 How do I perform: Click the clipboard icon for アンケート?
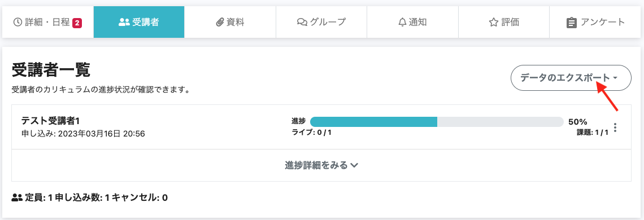[571, 23]
